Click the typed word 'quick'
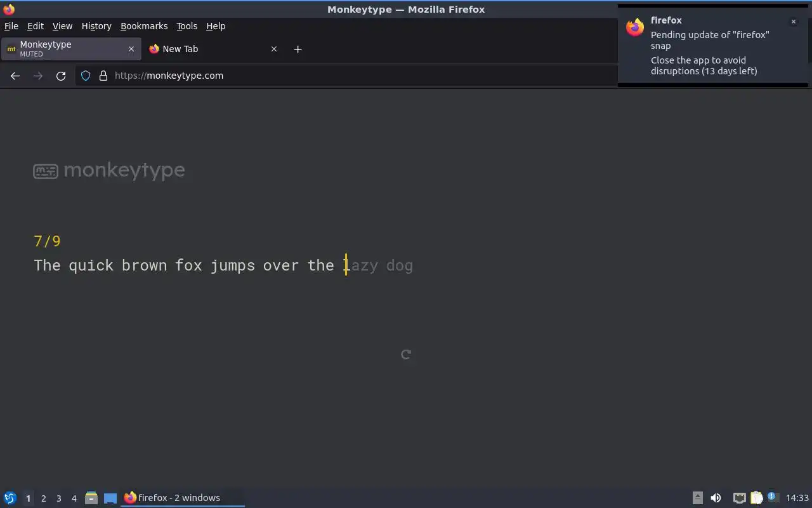Image resolution: width=812 pixels, height=508 pixels. (91, 265)
